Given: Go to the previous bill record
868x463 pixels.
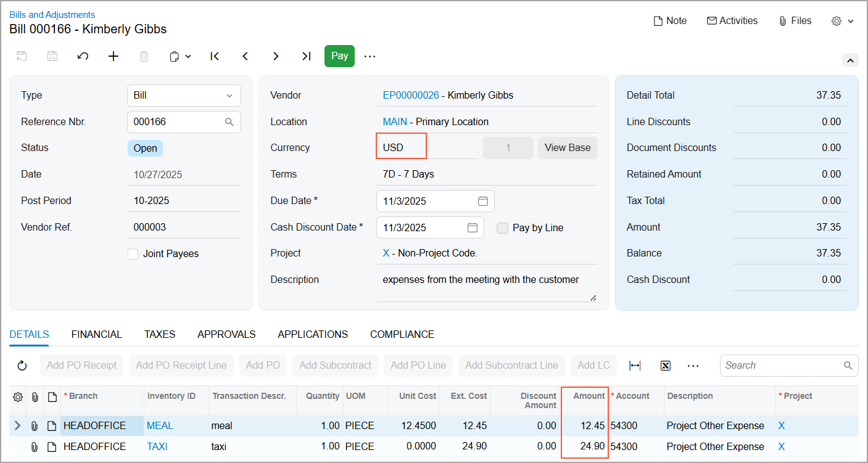Looking at the screenshot, I should 245,56.
